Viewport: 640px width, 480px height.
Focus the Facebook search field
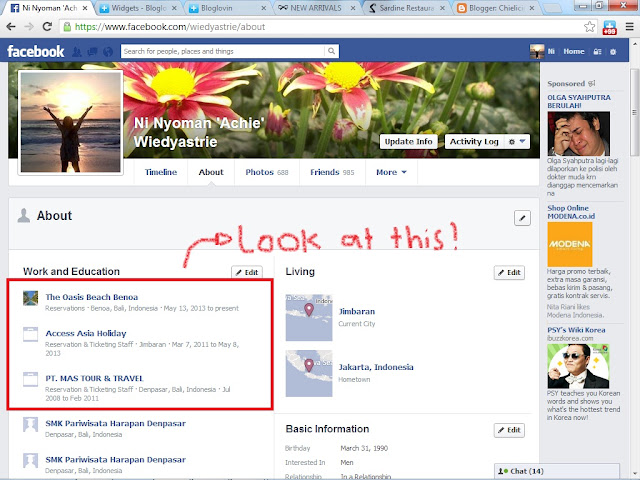click(x=223, y=51)
